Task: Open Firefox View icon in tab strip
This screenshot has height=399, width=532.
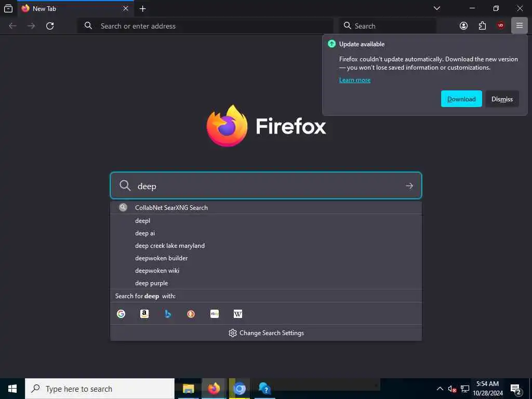Action: click(x=8, y=8)
